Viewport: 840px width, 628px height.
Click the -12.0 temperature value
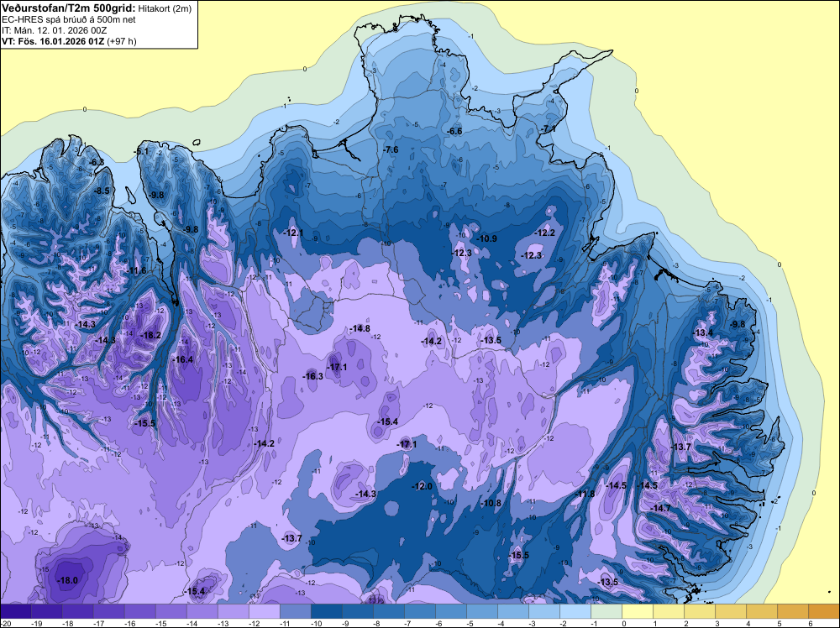pyautogui.click(x=423, y=486)
